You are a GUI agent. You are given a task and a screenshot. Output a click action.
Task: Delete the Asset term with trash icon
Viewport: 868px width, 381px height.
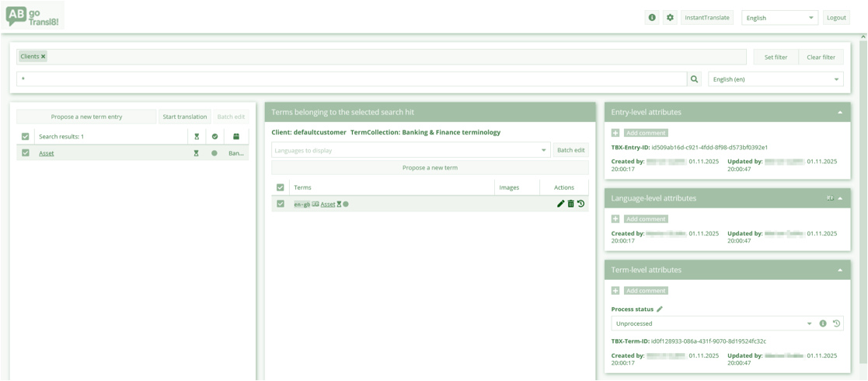coord(570,204)
